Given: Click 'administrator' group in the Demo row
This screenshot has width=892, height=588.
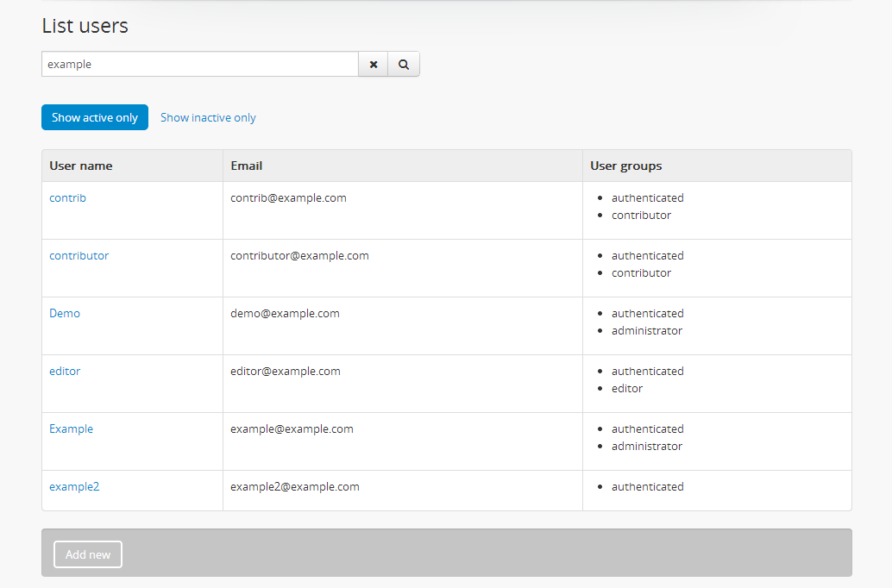Looking at the screenshot, I should 647,331.
